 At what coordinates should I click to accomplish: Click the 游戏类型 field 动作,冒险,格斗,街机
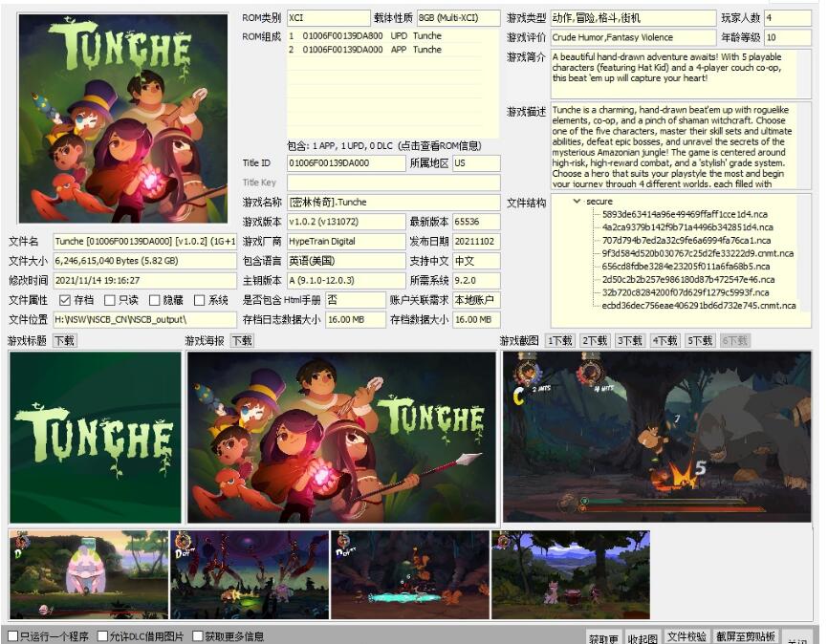[633, 18]
